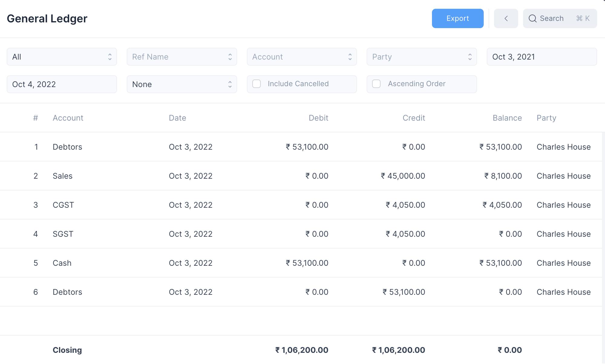Click the Oct 4, 2022 to-date field
605x364 pixels.
[x=62, y=84]
